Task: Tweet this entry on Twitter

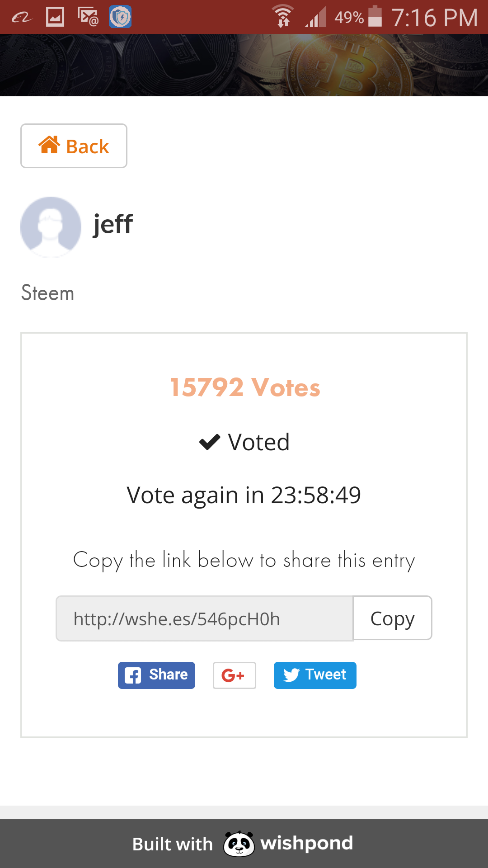Action: click(315, 675)
